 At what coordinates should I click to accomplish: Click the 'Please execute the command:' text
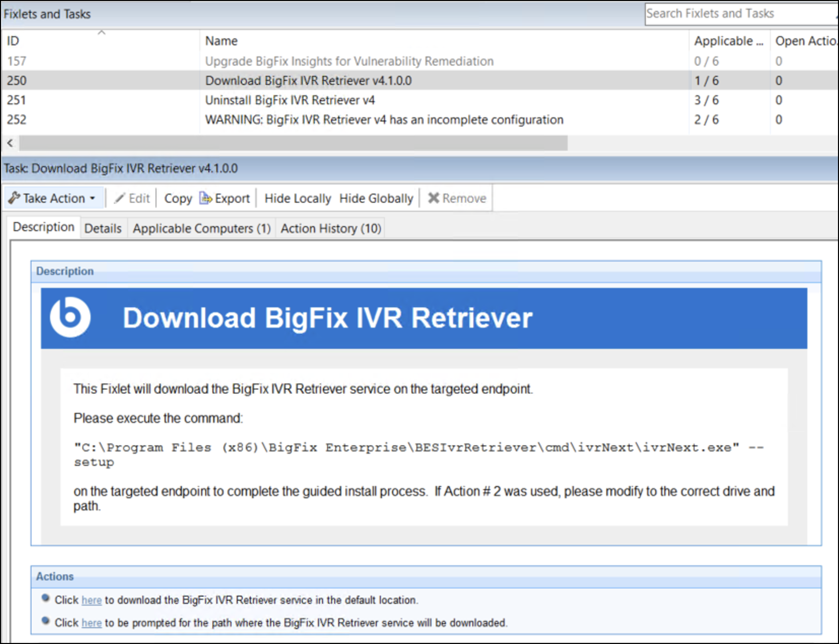tap(158, 418)
